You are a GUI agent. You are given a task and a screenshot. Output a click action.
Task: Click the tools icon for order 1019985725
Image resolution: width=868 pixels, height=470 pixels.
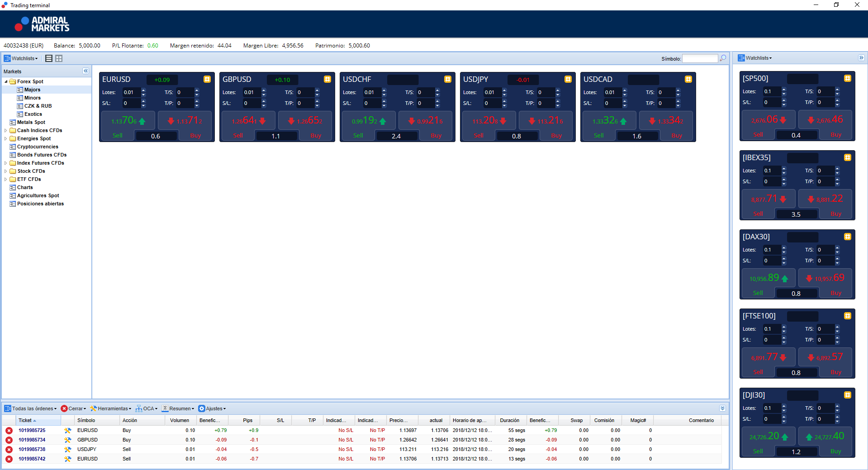[68, 431]
